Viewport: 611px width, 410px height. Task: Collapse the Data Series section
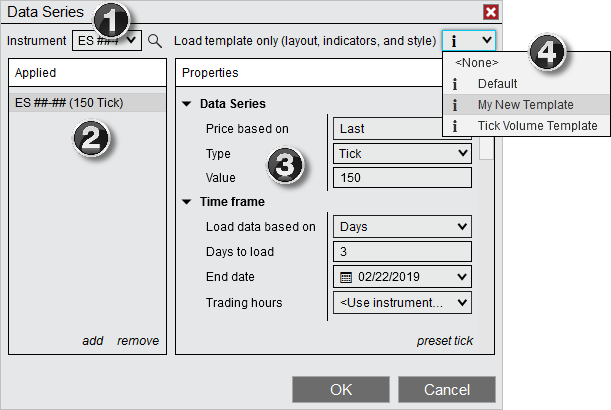187,104
